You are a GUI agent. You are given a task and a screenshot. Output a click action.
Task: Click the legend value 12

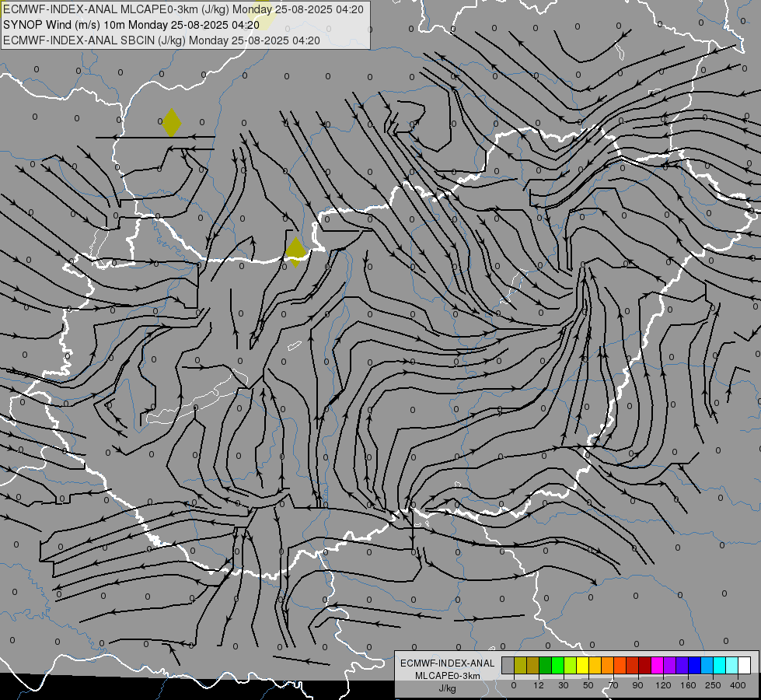pyautogui.click(x=539, y=685)
